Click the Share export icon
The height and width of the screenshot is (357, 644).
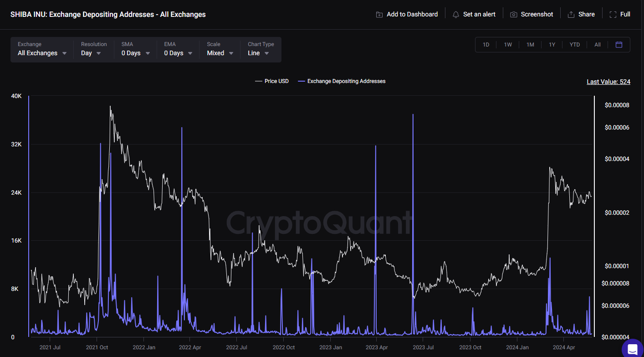pos(571,15)
